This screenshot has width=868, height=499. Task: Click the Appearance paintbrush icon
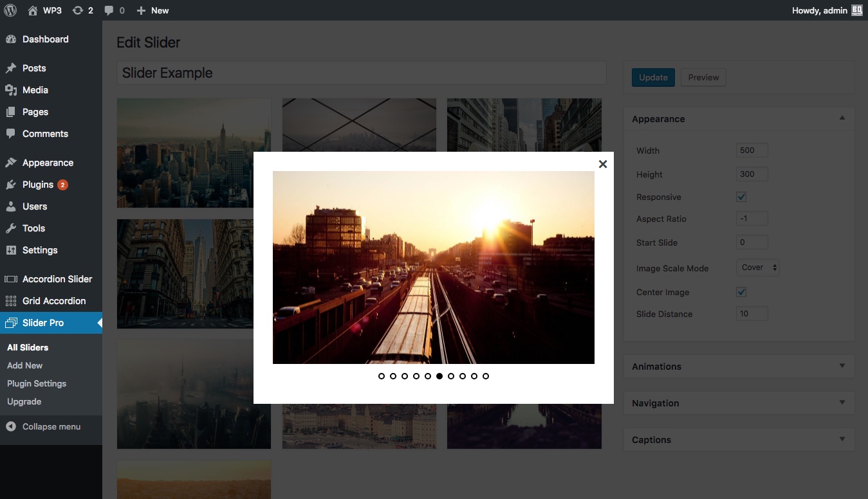point(10,163)
